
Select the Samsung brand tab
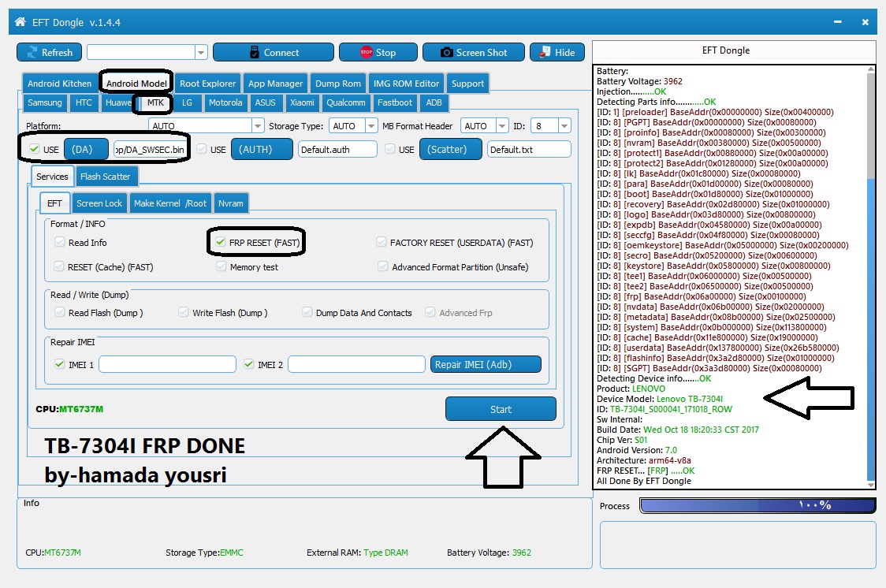(x=45, y=102)
